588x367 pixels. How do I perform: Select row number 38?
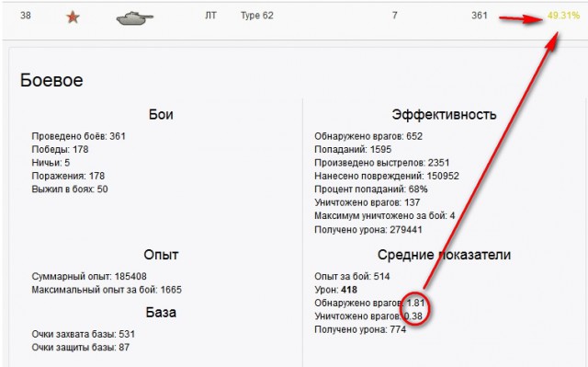(26, 16)
